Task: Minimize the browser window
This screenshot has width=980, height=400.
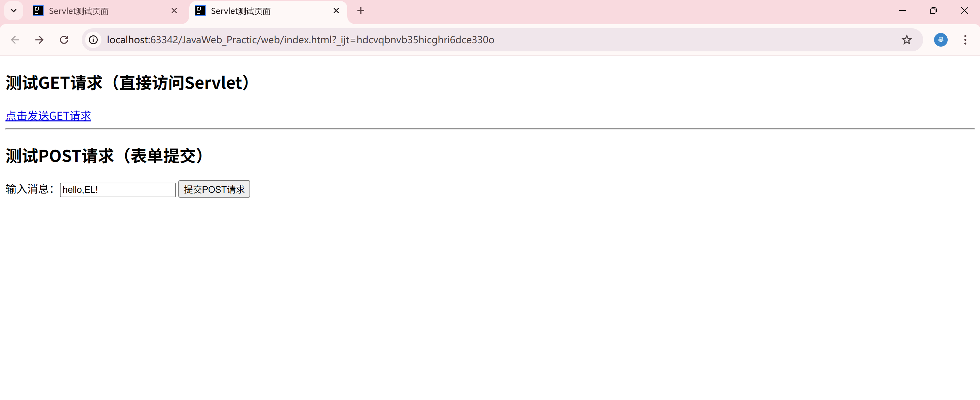Action: click(x=902, y=11)
